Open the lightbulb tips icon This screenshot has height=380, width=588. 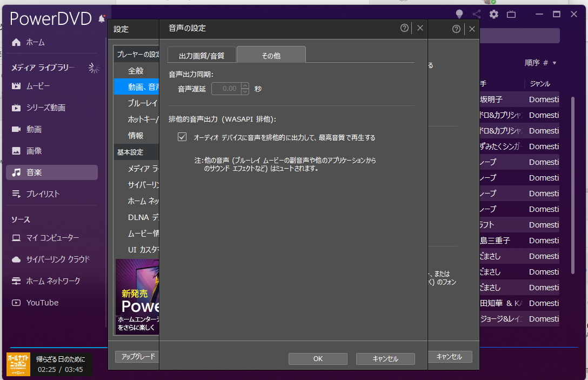point(459,14)
